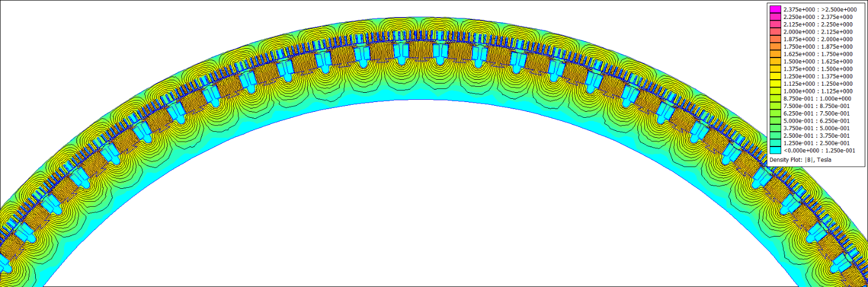Select legend text "2.250e+000 : 2.375e+000"
868x287 pixels.
(818, 17)
